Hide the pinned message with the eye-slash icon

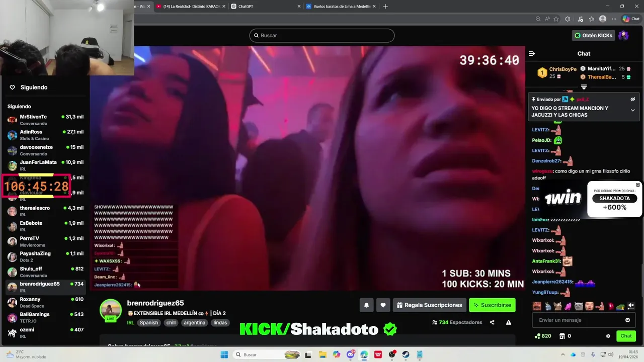coord(633,99)
